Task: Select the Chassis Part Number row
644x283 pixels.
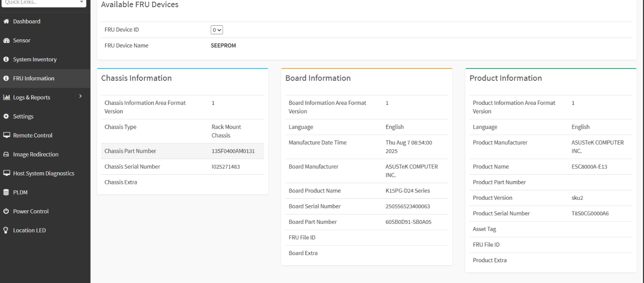Action: (182, 151)
